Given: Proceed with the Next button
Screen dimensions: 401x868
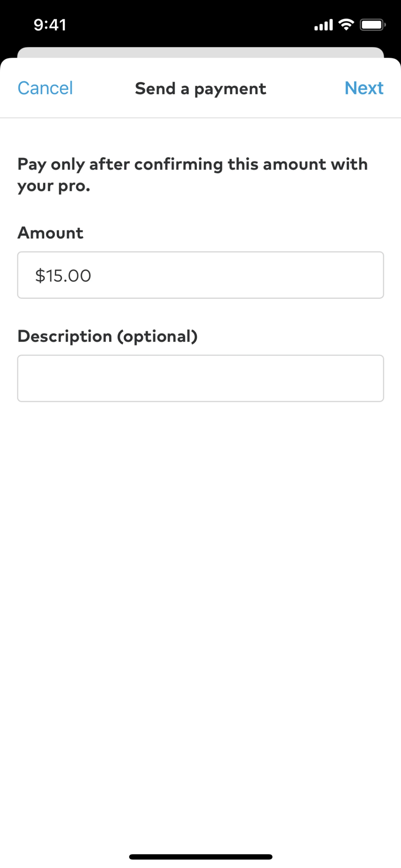Looking at the screenshot, I should (364, 88).
